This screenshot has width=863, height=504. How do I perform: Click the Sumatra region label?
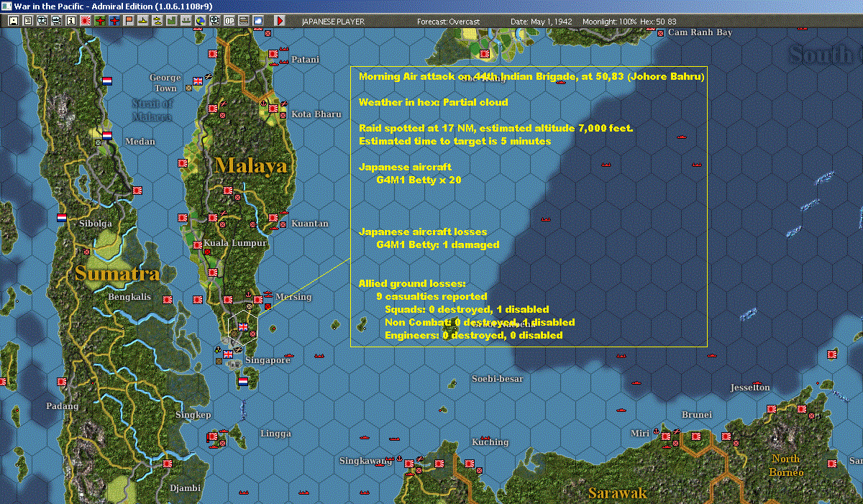117,273
